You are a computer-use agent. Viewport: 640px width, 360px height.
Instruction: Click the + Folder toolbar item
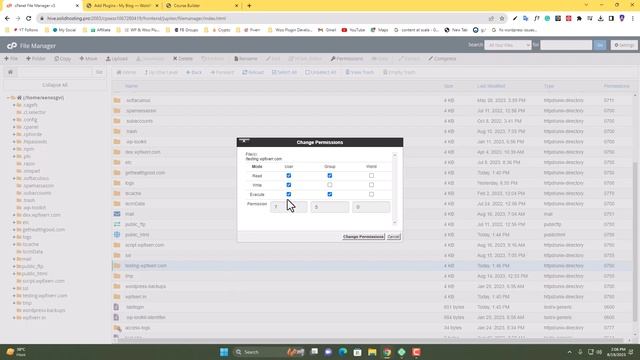[36, 59]
